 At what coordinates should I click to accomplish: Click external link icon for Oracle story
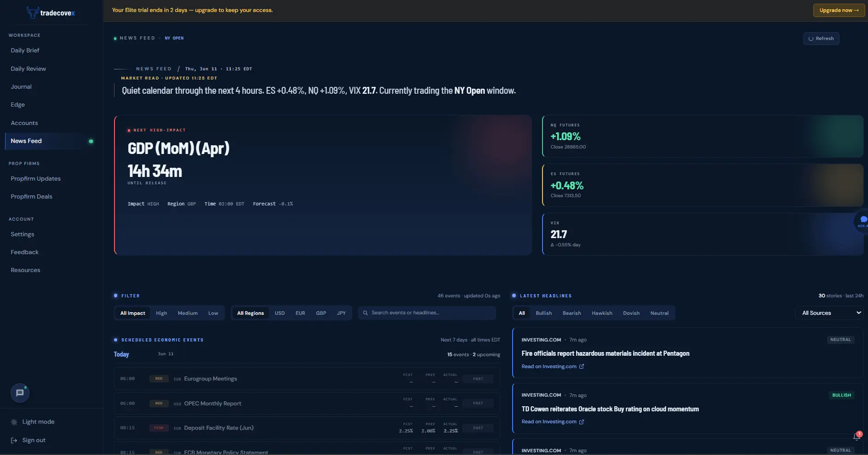pyautogui.click(x=582, y=421)
